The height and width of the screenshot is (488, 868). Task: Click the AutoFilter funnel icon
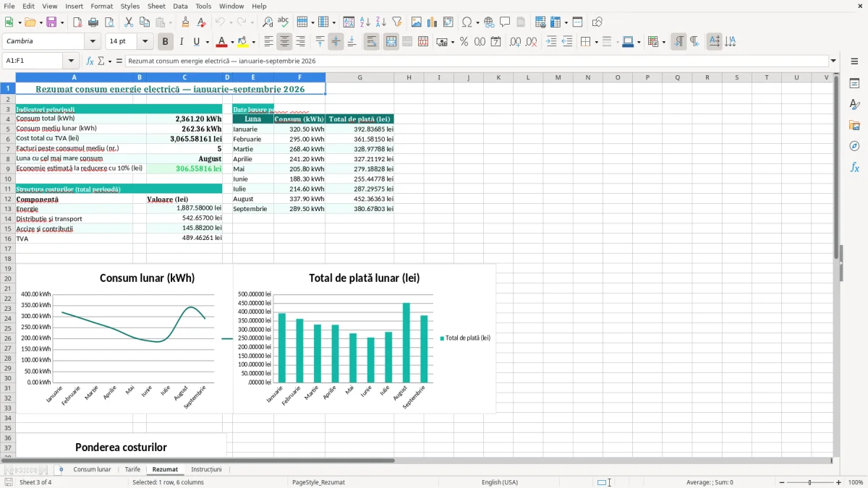click(397, 22)
